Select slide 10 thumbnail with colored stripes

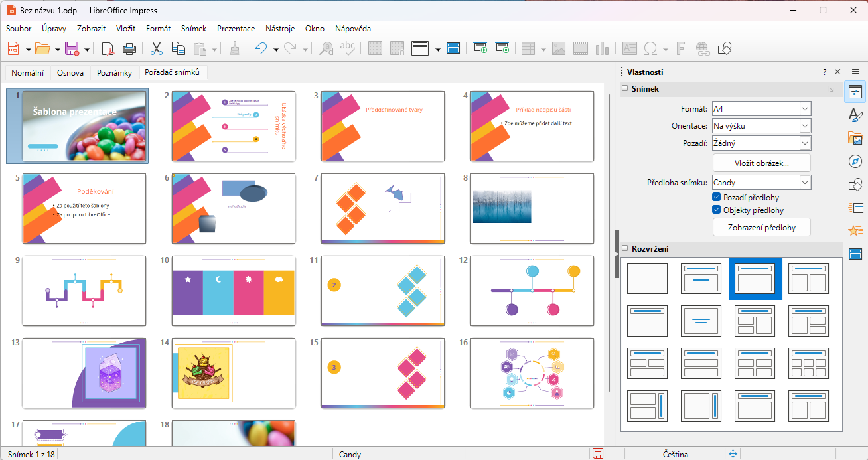tap(233, 292)
